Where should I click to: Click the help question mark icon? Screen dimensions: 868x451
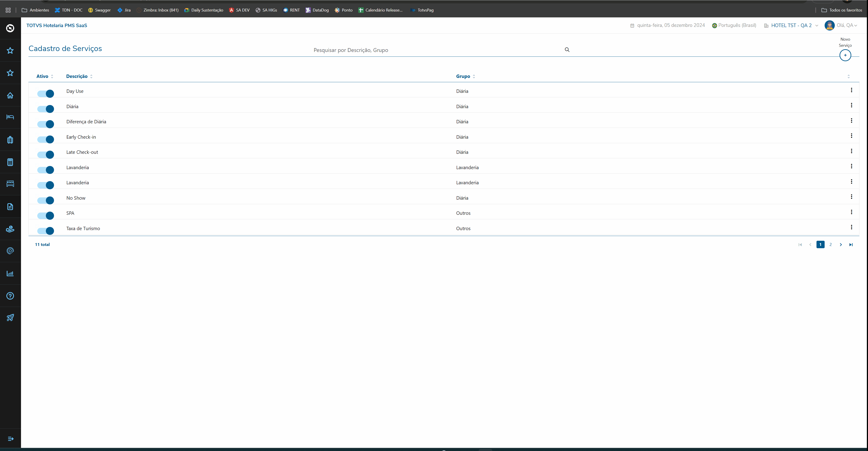(10, 296)
